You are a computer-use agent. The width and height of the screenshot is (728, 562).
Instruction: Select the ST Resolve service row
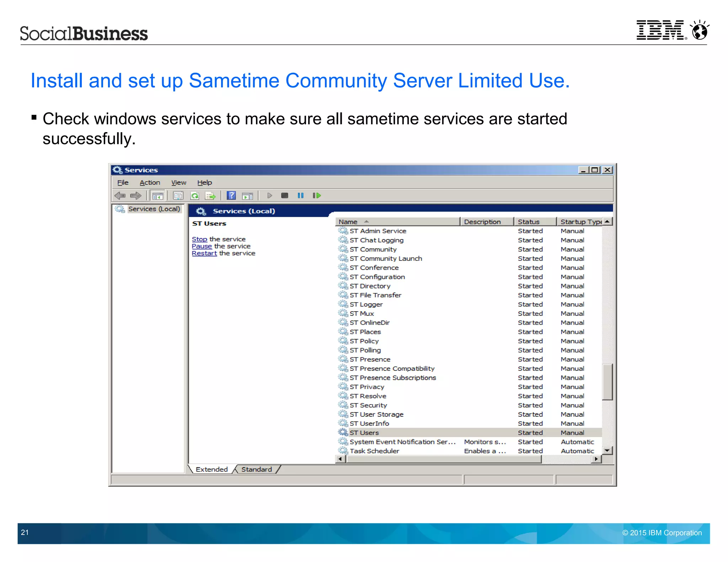pos(469,396)
